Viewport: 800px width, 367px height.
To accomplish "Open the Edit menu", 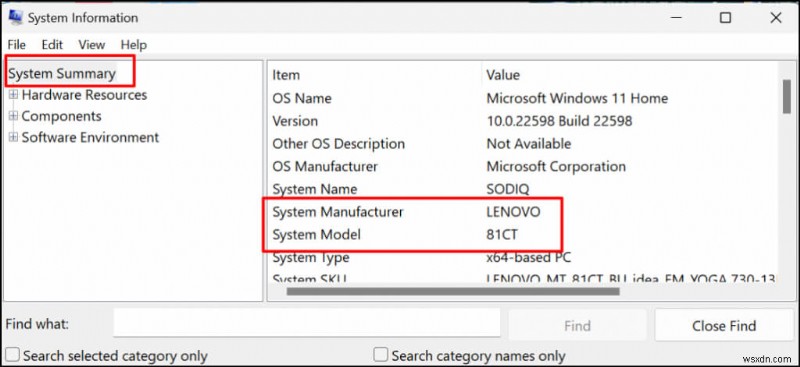I will 52,45.
